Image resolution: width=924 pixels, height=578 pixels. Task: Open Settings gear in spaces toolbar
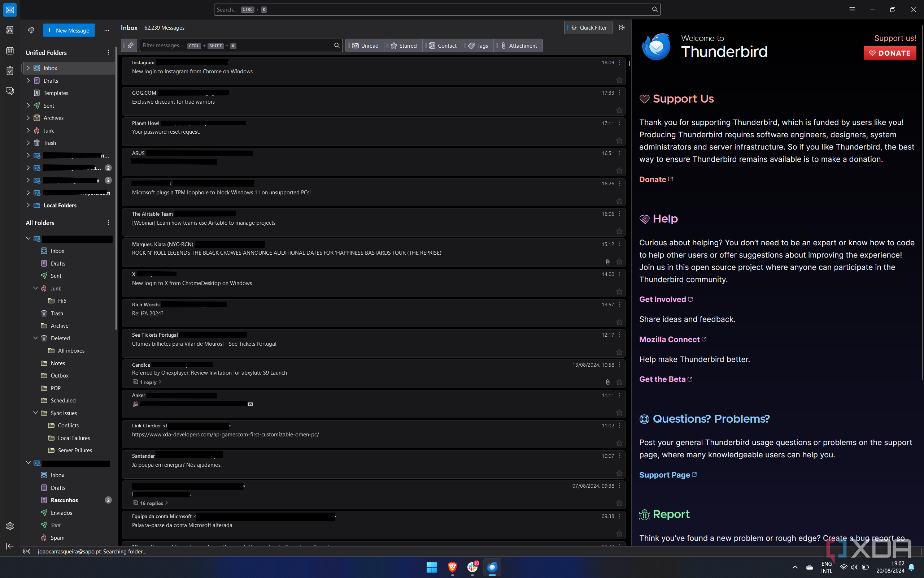pos(10,526)
